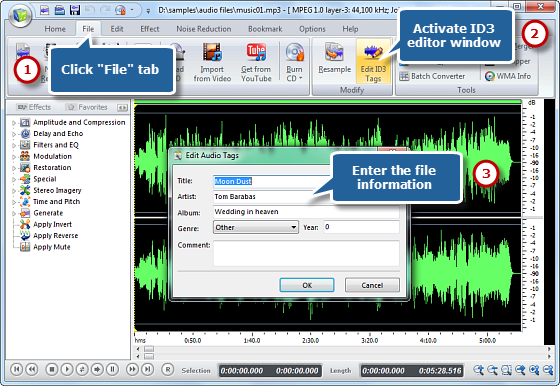
Task: Open Customize Quick Access Toolbar arrow
Action: click(x=148, y=11)
